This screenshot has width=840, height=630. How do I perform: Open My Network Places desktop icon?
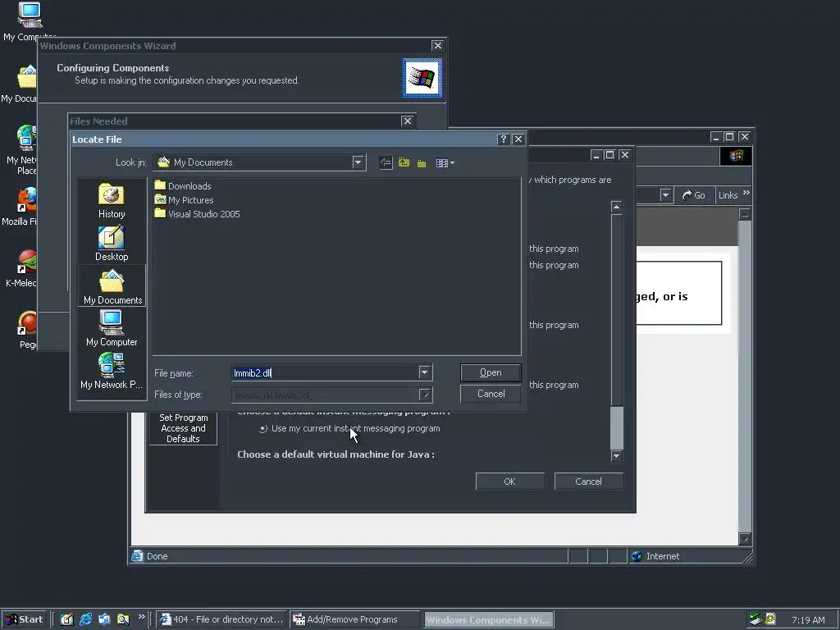click(x=21, y=149)
